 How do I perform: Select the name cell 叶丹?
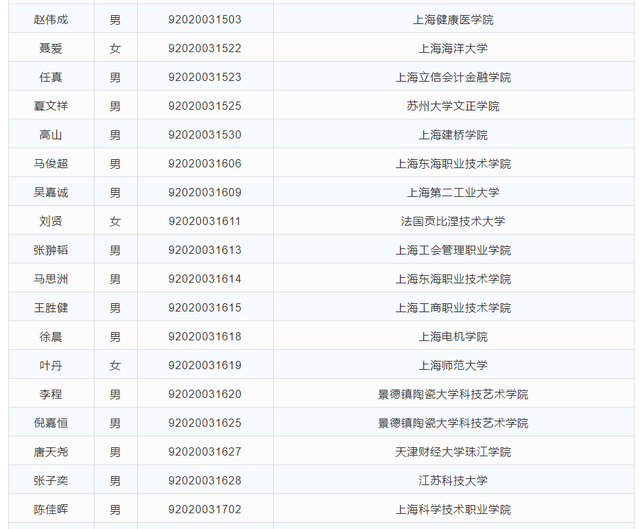coord(51,365)
